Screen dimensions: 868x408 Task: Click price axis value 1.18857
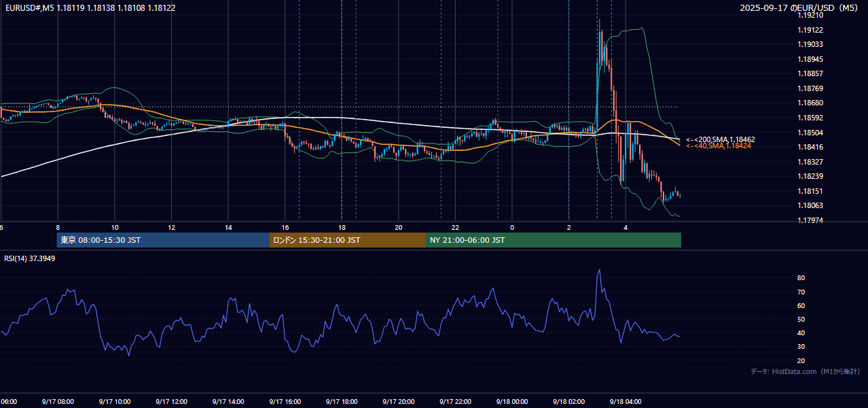coord(811,73)
